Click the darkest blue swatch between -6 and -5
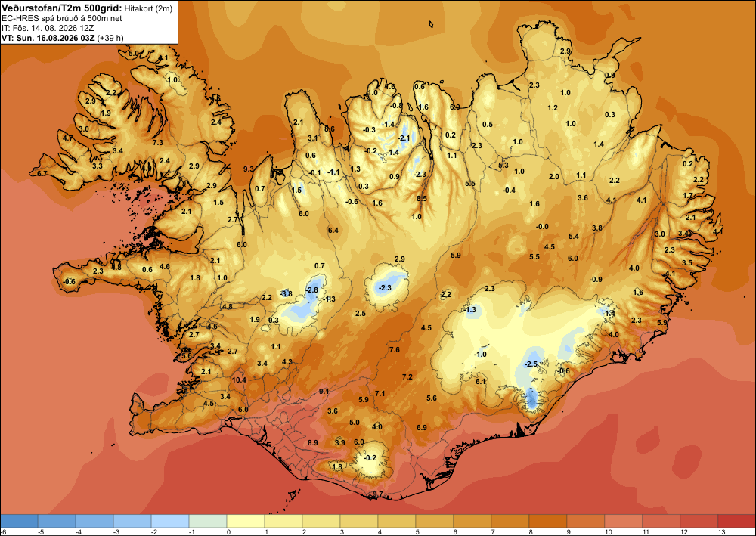The image size is (756, 536). tap(19, 521)
